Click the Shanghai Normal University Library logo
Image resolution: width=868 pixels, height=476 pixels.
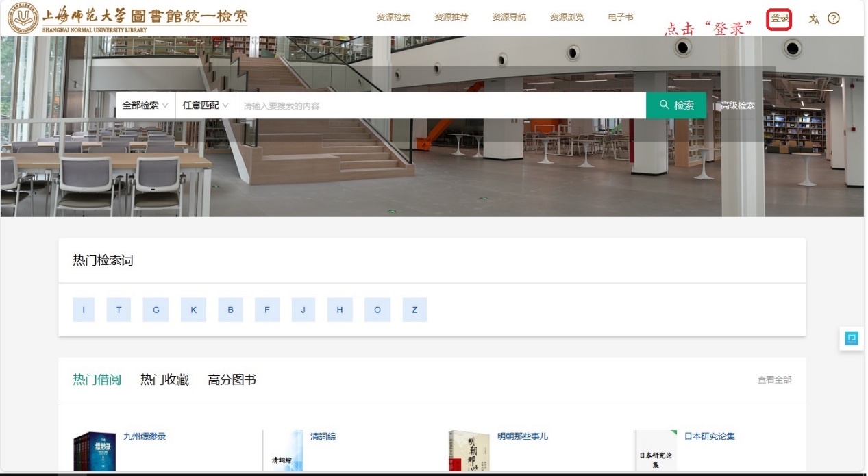point(127,19)
